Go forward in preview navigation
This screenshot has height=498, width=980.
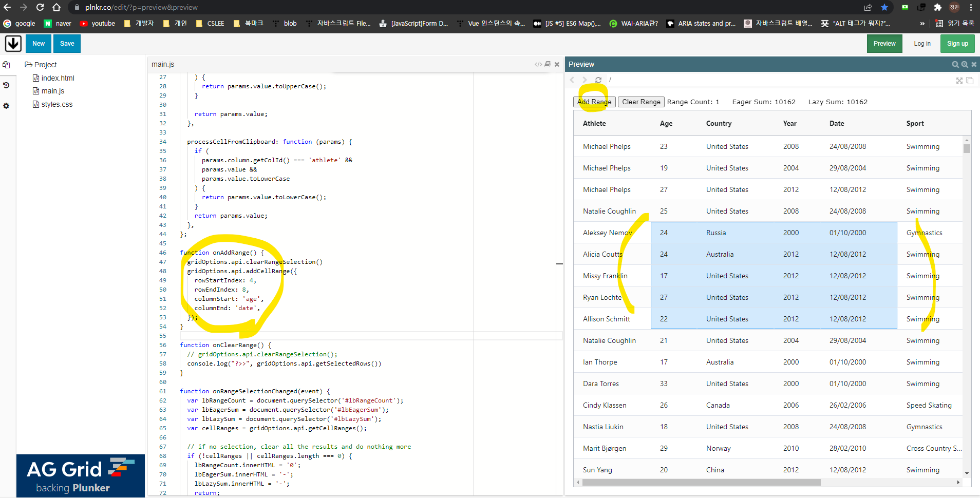(585, 80)
